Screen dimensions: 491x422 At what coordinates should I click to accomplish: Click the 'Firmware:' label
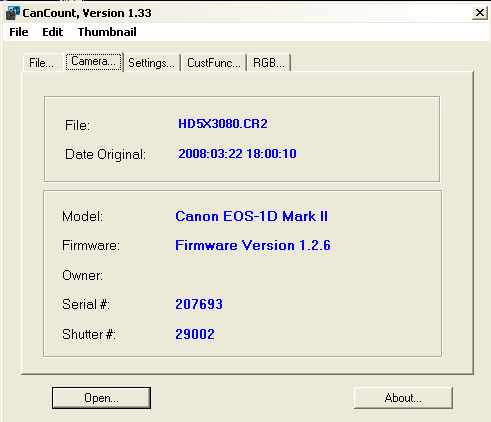(x=91, y=246)
